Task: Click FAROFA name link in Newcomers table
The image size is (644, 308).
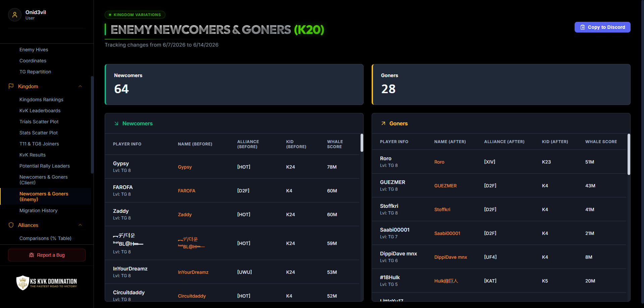Action: 186,191
